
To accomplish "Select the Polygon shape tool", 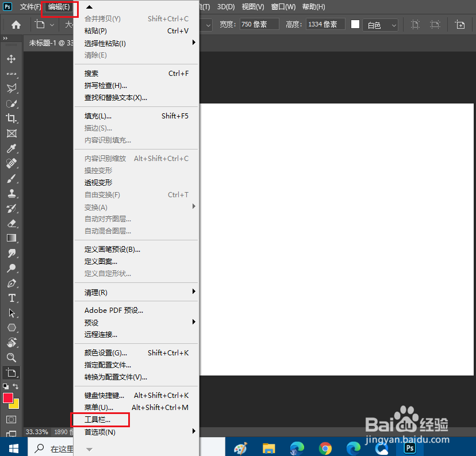I will [11, 328].
